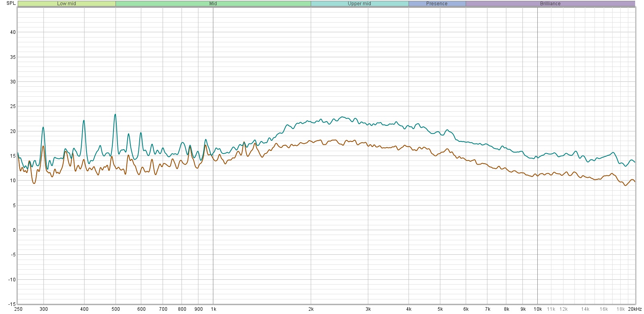644x314 pixels.
Task: Click the 5k frequency axis label
Action: pyautogui.click(x=440, y=309)
